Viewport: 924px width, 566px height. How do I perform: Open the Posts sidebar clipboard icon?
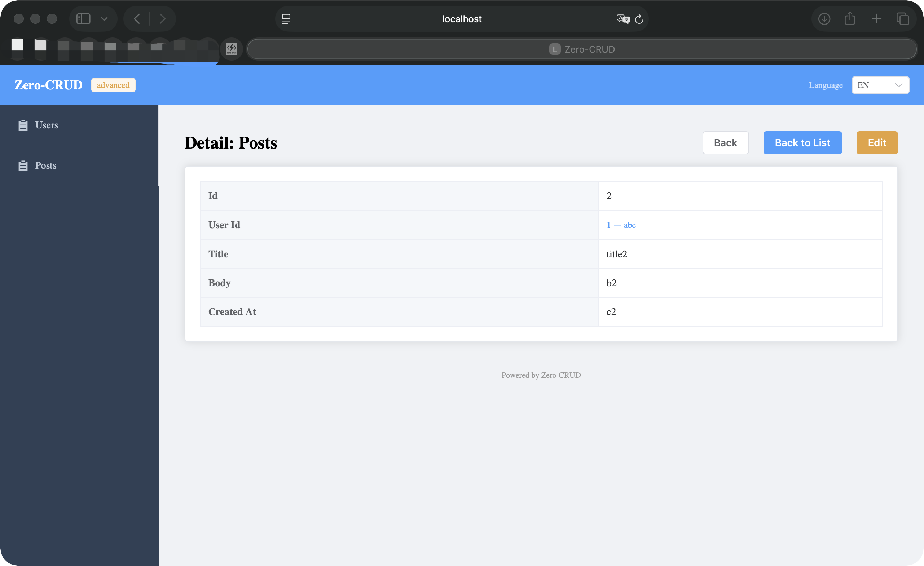pyautogui.click(x=23, y=166)
